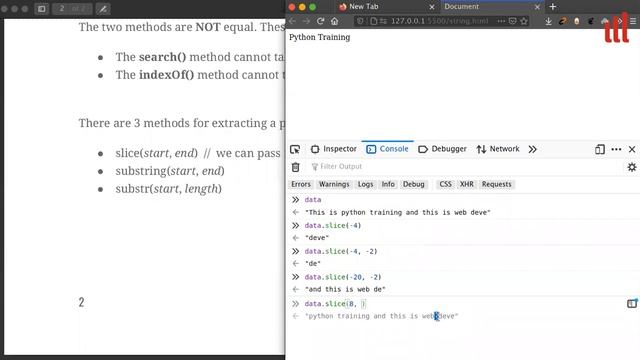Bookmark this page with the star icon

click(524, 21)
